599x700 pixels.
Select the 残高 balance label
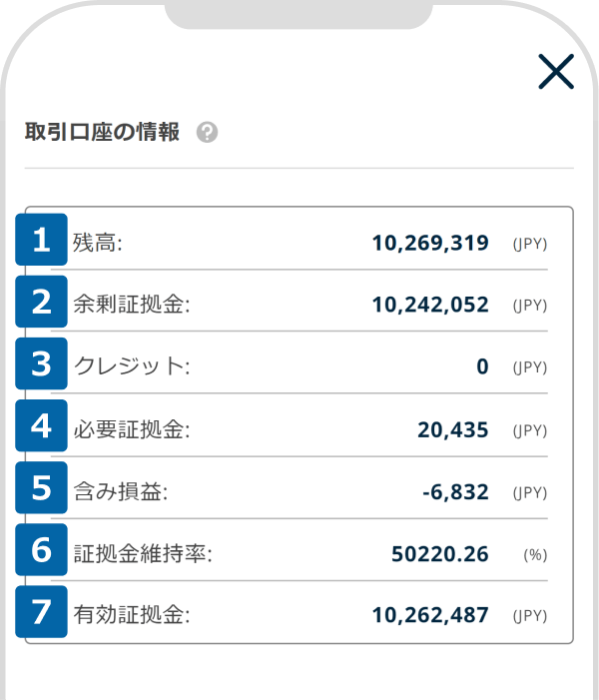click(97, 243)
